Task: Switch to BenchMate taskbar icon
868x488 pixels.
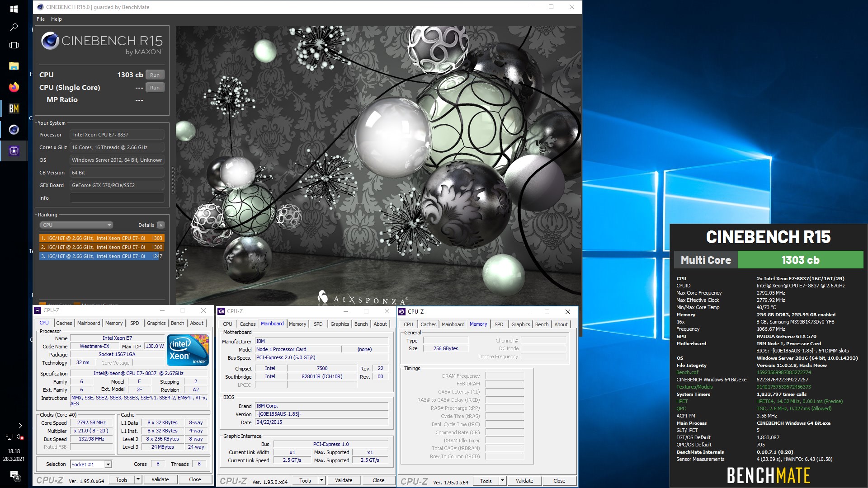Action: (x=14, y=108)
